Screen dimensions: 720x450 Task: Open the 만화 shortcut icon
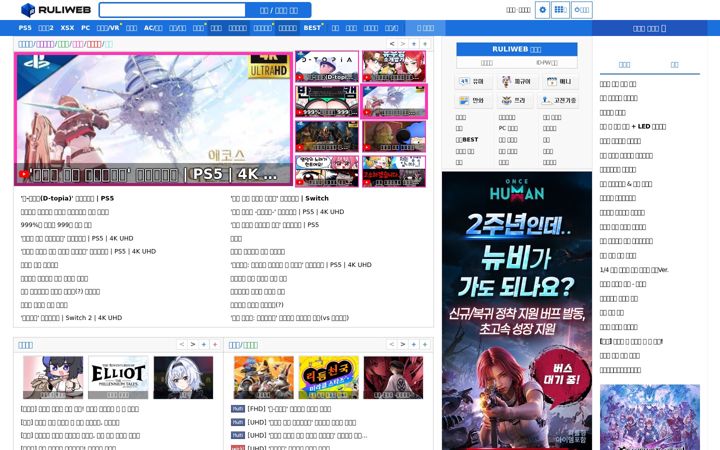pyautogui.click(x=473, y=100)
